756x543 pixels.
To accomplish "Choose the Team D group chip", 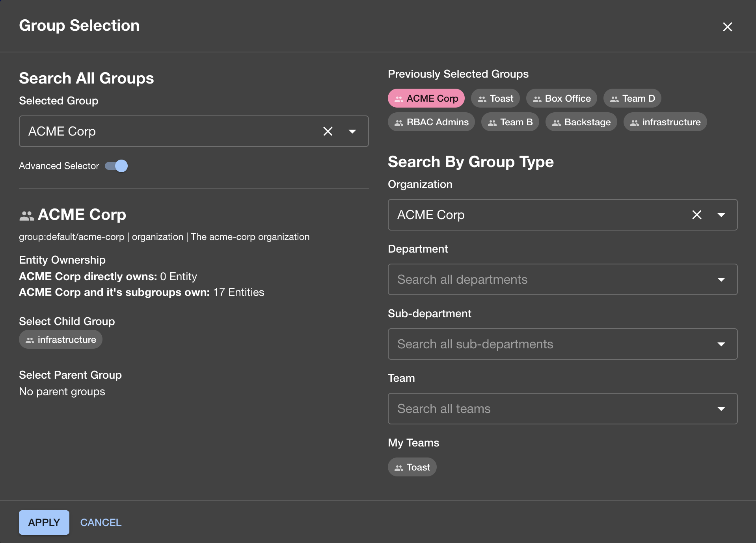I will tap(632, 98).
